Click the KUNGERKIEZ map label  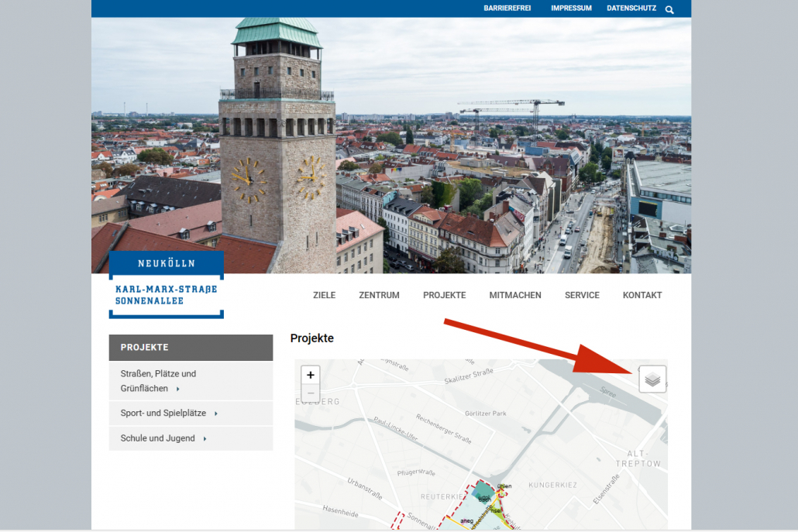pos(552,486)
